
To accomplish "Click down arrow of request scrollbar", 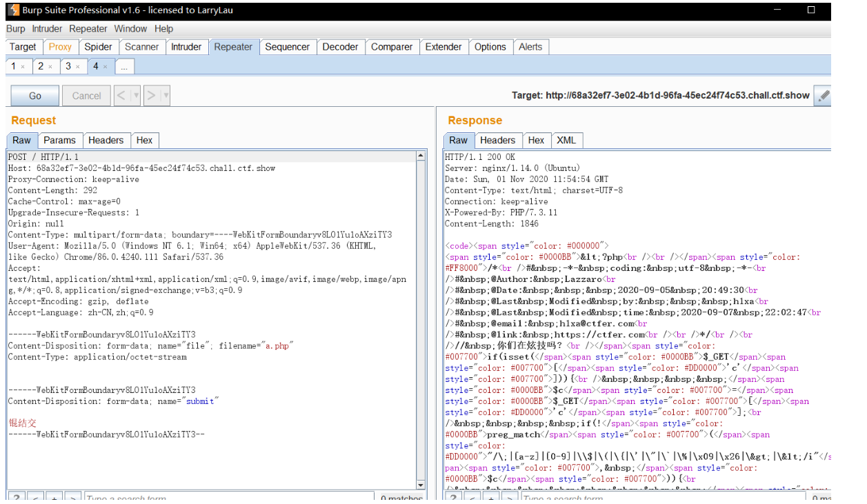I will click(x=421, y=485).
